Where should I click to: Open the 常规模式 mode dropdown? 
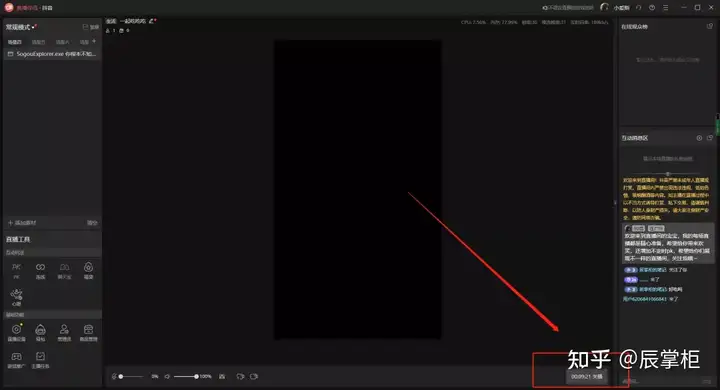pyautogui.click(x=21, y=27)
